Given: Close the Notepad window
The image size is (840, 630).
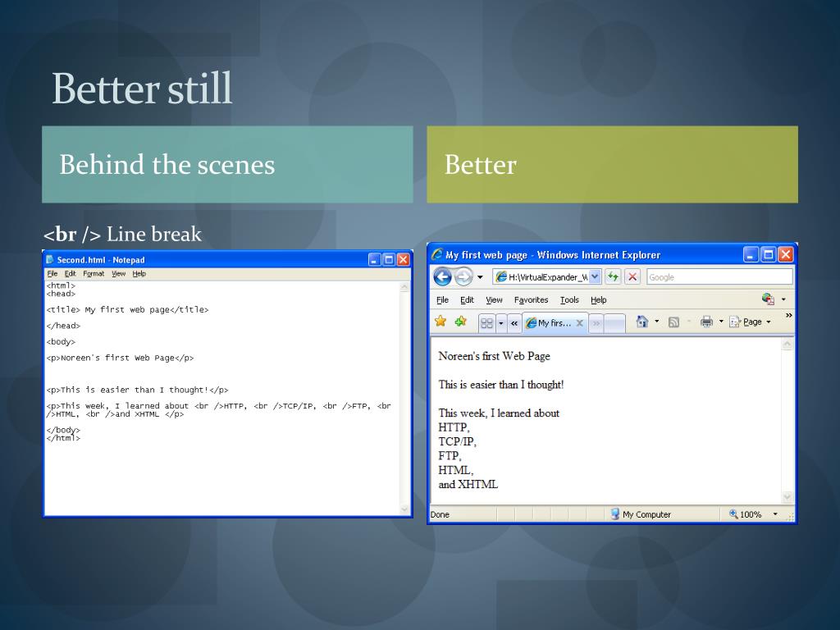Looking at the screenshot, I should [x=403, y=260].
